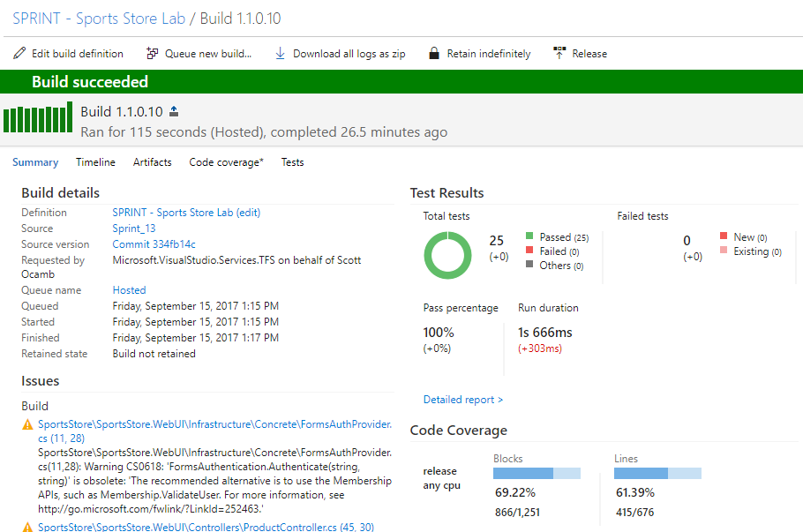
Task: Switch to the Summary tab
Action: [x=35, y=162]
